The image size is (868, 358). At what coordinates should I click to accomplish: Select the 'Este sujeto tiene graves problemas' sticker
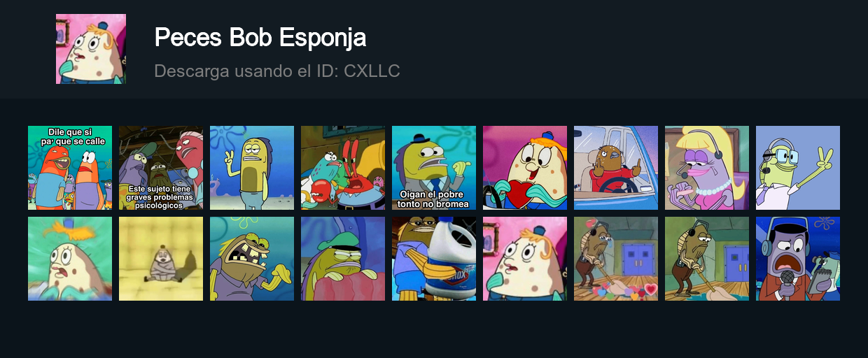[x=161, y=168]
